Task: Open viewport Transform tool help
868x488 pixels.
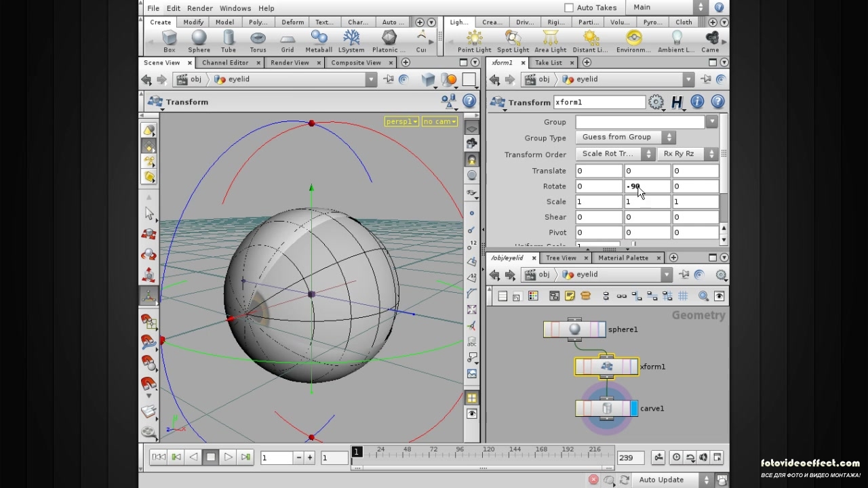Action: pyautogui.click(x=469, y=102)
